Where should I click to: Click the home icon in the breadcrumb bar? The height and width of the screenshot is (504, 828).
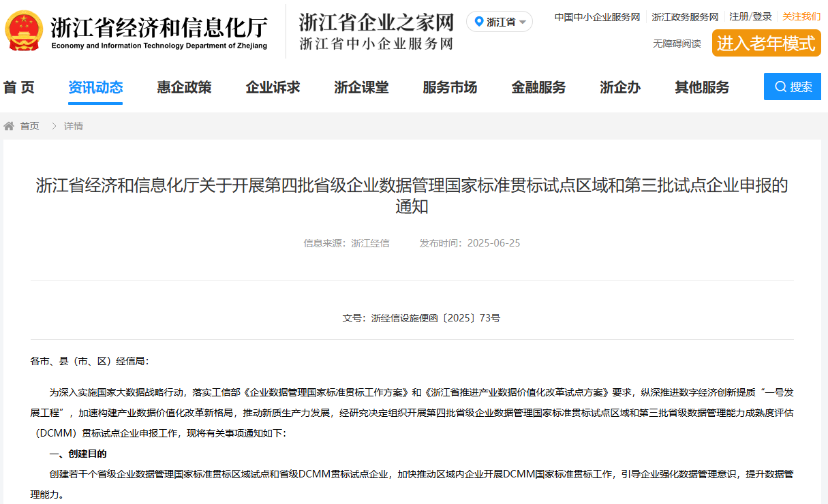[9, 125]
